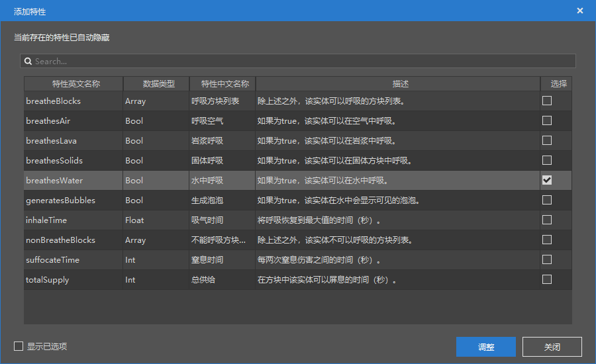Click the 水中呼吸 cell
Image resolution: width=596 pixels, height=364 pixels.
pos(223,181)
